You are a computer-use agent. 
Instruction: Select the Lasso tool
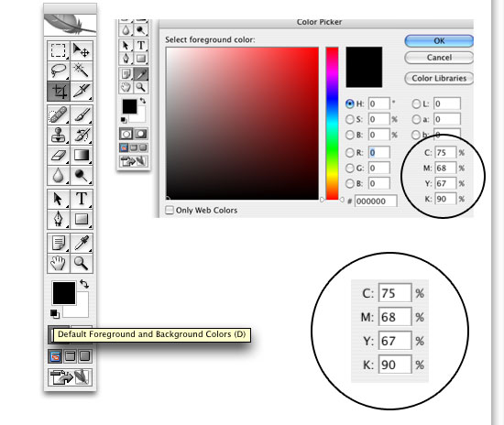[58, 71]
